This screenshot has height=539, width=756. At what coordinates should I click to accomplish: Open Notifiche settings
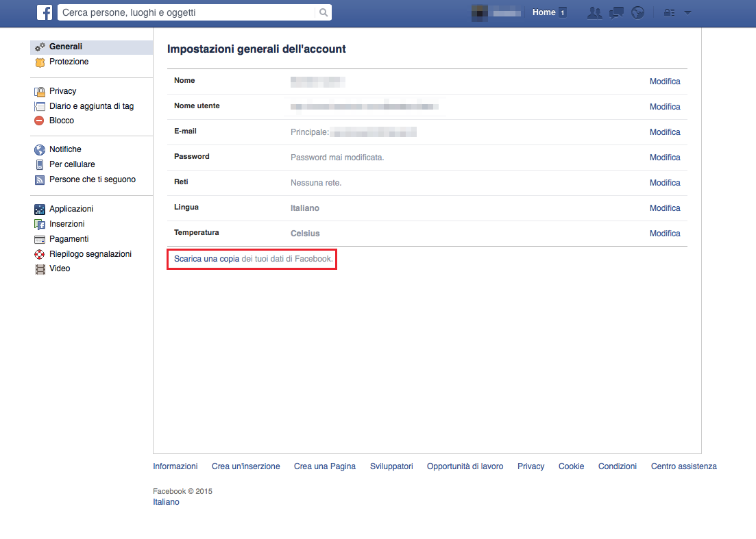[65, 149]
